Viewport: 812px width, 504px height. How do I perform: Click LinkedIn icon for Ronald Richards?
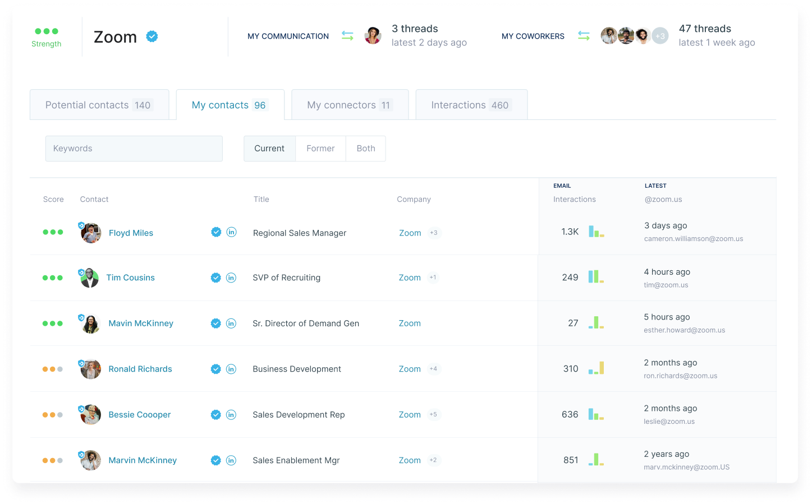coord(231,369)
